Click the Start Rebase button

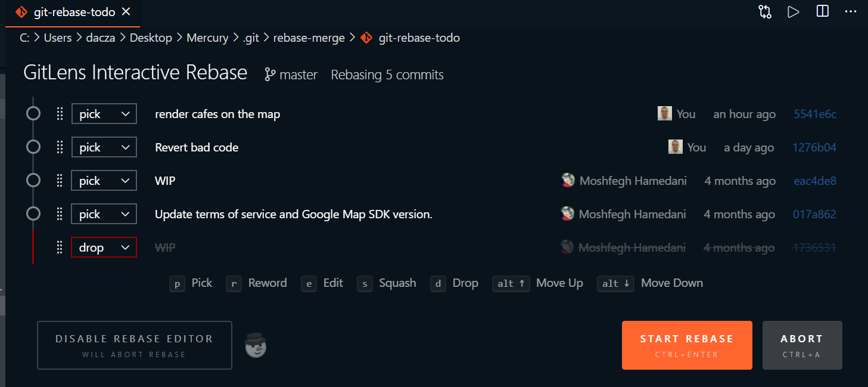tap(687, 345)
